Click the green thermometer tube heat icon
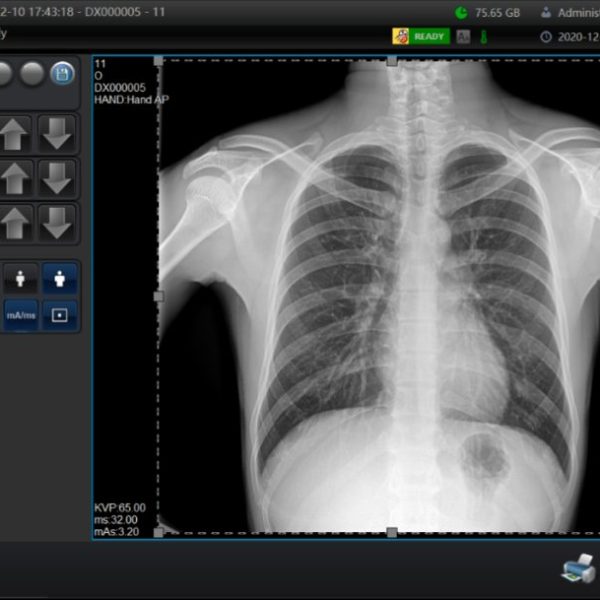Screen dimensions: 600x600 [x=483, y=36]
